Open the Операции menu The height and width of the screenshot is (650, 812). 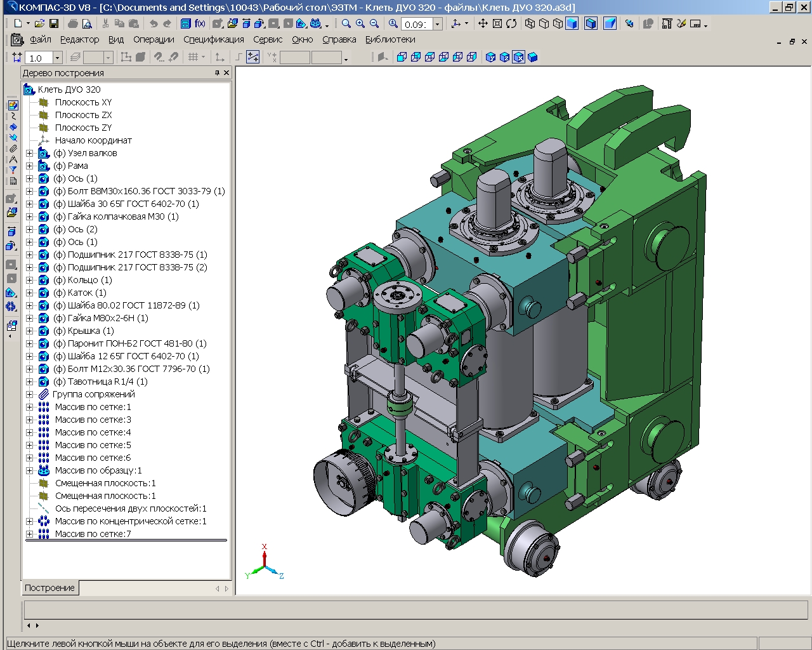click(x=154, y=39)
